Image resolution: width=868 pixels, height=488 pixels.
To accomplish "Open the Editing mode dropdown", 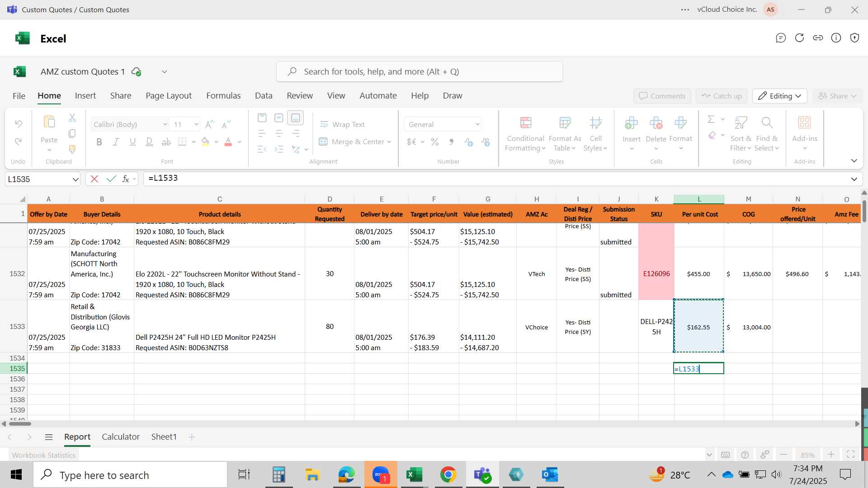I will [780, 96].
